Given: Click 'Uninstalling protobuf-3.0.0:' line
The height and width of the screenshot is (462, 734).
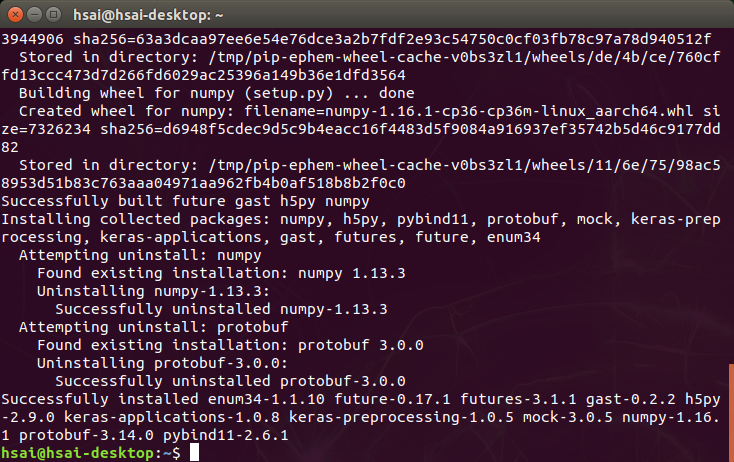Looking at the screenshot, I should click(162, 363).
